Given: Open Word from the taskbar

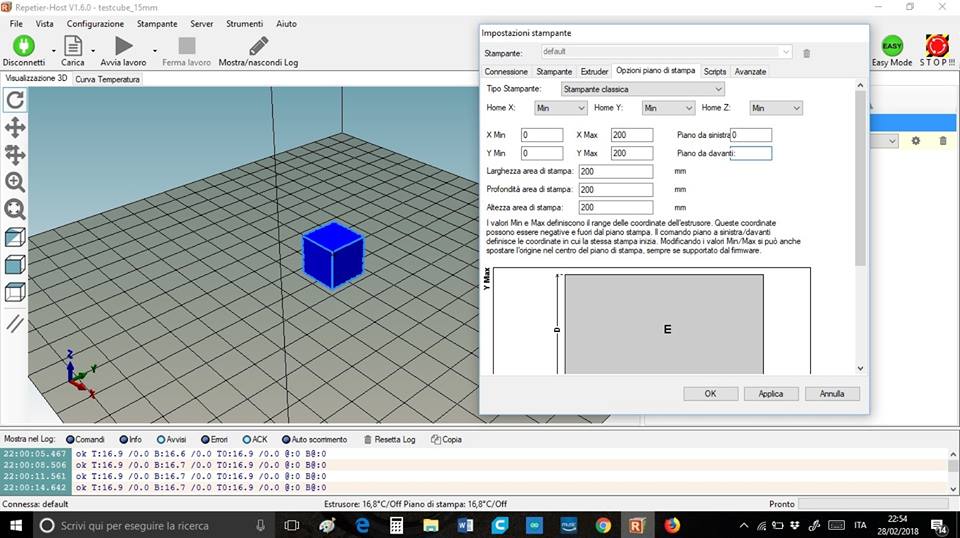Looking at the screenshot, I should (x=465, y=525).
